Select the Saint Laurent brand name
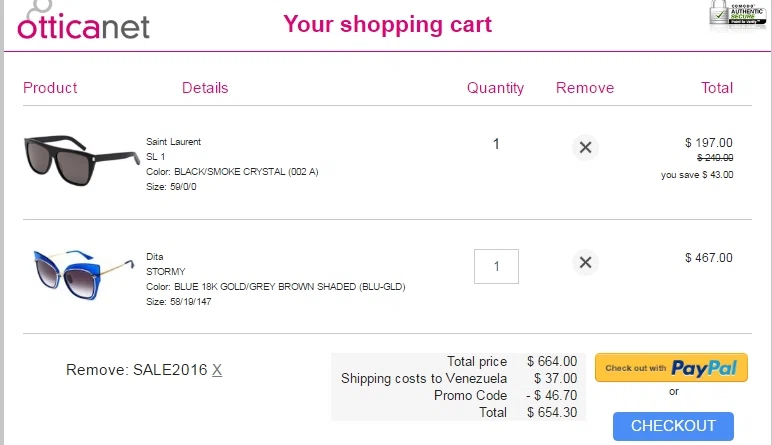The width and height of the screenshot is (772, 445). pyautogui.click(x=173, y=142)
